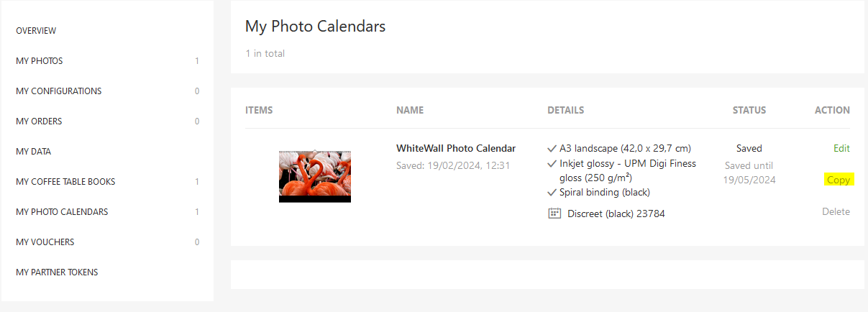Screen dimensions: 868x312
Task: Click the Spiral binding (black) checkmark
Action: (552, 193)
